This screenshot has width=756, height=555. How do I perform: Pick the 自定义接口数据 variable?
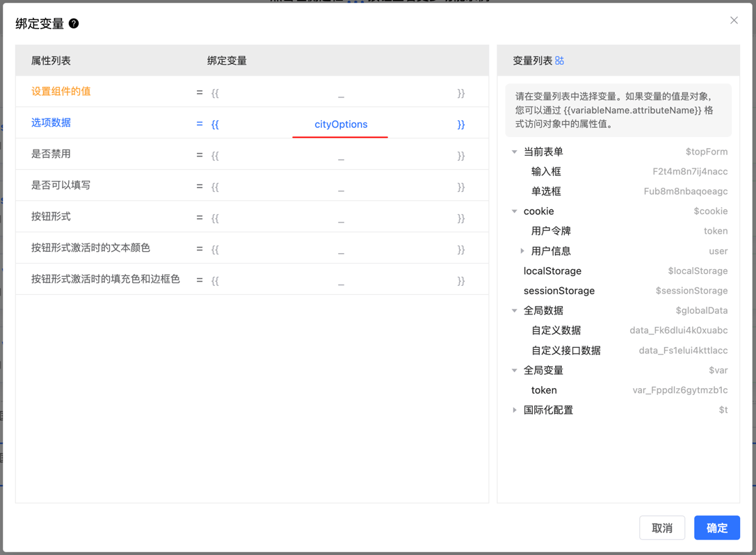tap(565, 351)
